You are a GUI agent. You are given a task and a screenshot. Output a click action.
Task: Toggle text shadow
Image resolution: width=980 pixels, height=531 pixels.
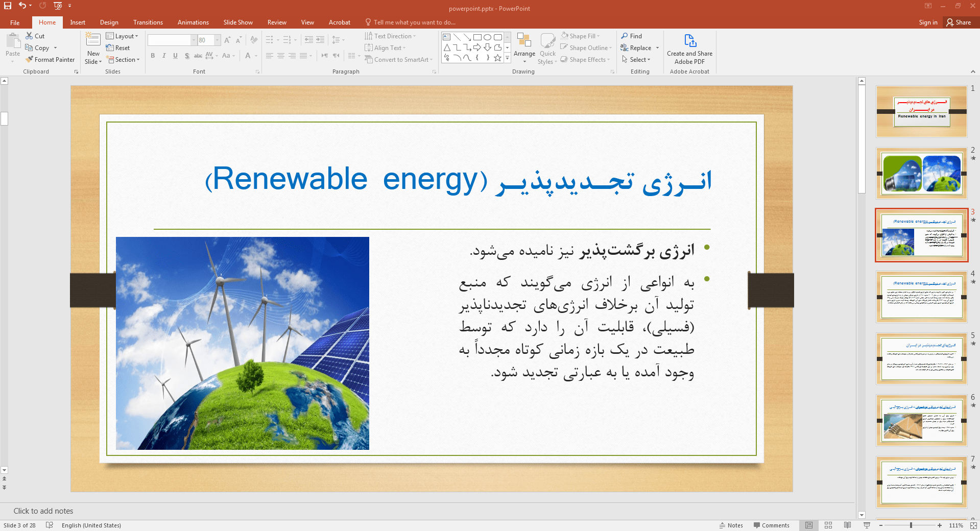point(187,56)
